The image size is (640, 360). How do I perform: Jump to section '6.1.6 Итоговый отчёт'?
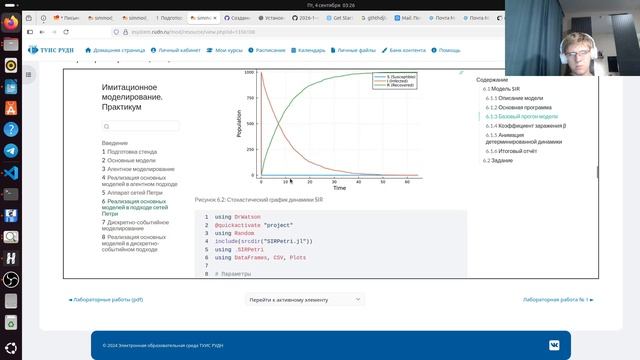click(511, 151)
